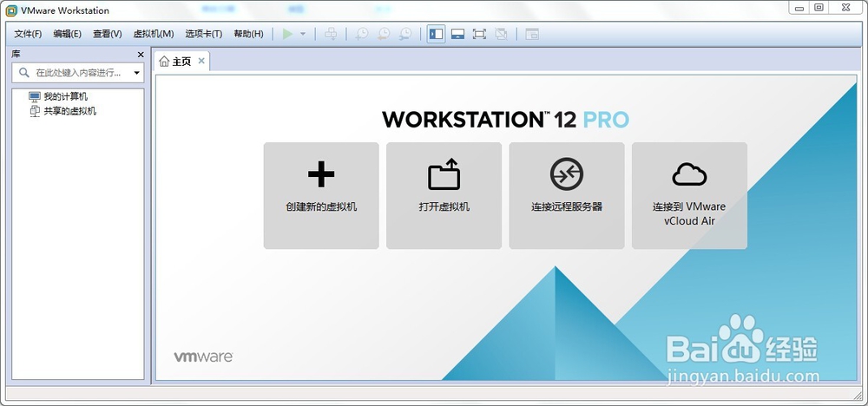
Task: Open the library search dropdown arrow
Action: [137, 73]
